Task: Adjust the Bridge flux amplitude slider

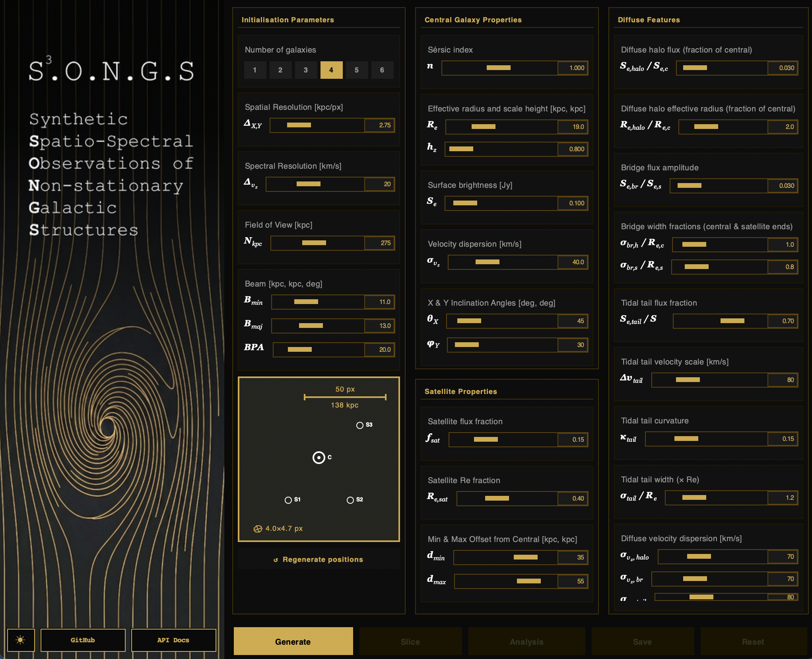Action: pyautogui.click(x=719, y=186)
